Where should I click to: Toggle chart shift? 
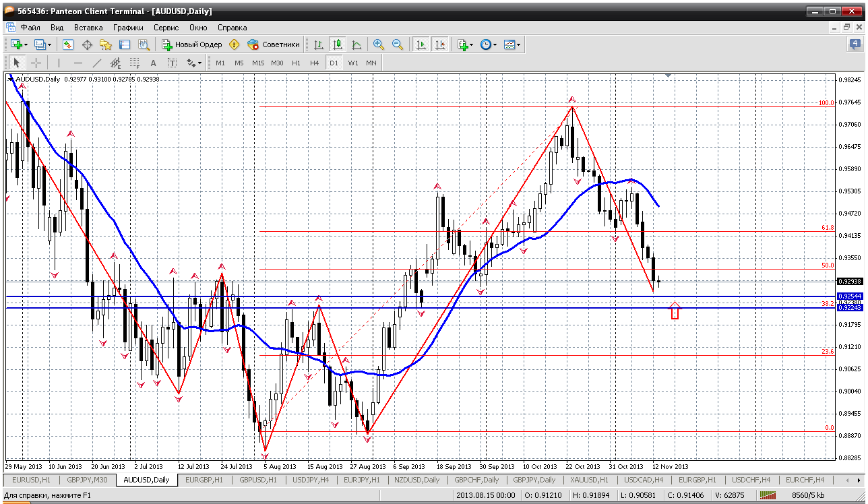[x=440, y=44]
